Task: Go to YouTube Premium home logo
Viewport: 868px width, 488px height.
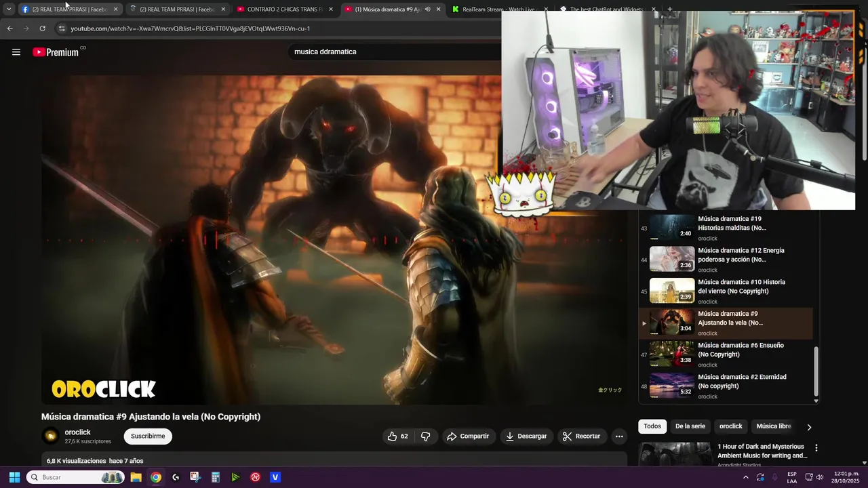Action: pyautogui.click(x=56, y=52)
